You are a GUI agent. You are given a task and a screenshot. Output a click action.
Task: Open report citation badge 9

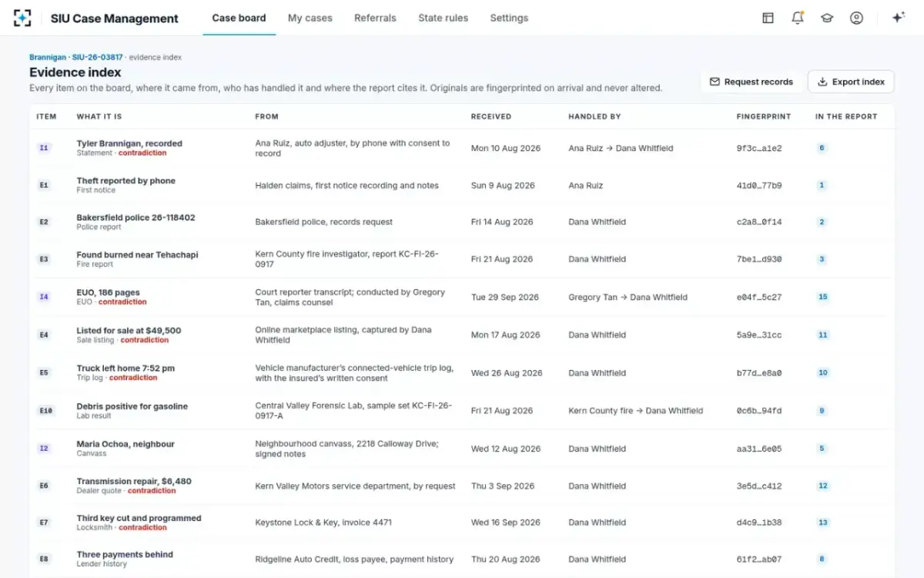[822, 411]
